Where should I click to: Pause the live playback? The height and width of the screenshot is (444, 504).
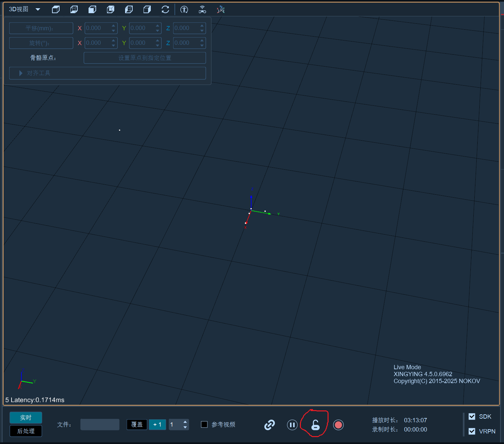(292, 425)
